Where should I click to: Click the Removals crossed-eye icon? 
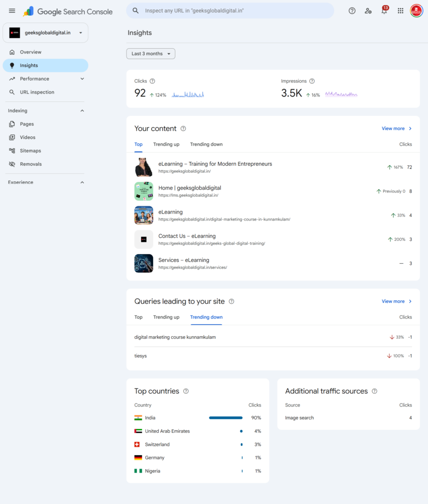(x=12, y=164)
